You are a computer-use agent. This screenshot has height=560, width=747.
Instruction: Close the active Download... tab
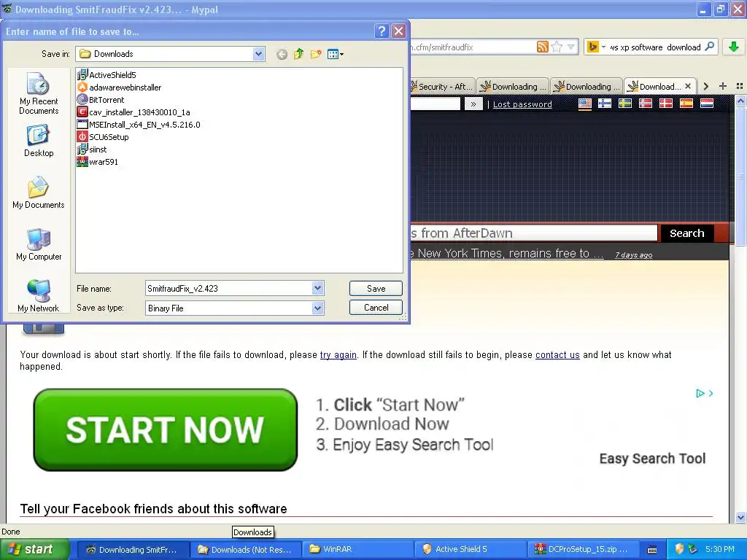688,86
